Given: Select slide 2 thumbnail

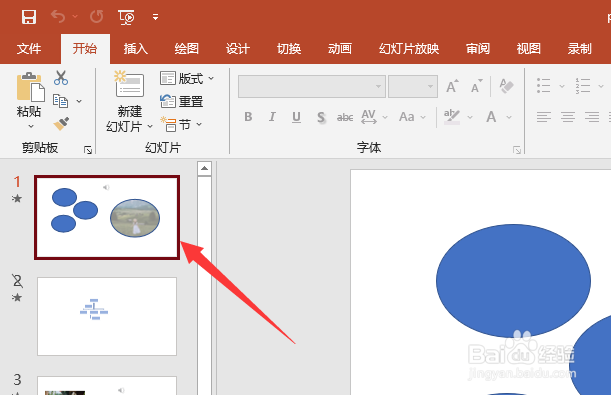Looking at the screenshot, I should click(x=107, y=316).
